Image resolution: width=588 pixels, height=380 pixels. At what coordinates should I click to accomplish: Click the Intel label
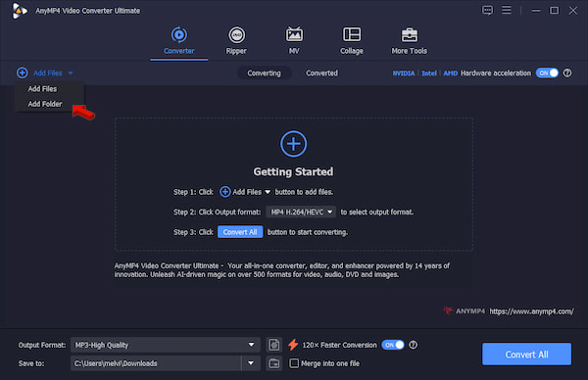[x=429, y=73]
